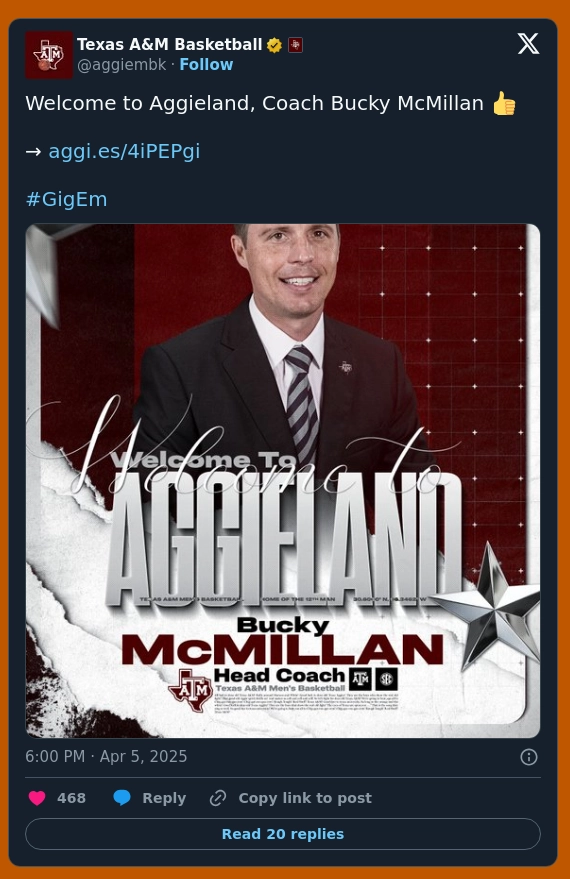Viewport: 570px width, 879px height.
Task: Click the @aggiembk handle
Action: (x=122, y=64)
